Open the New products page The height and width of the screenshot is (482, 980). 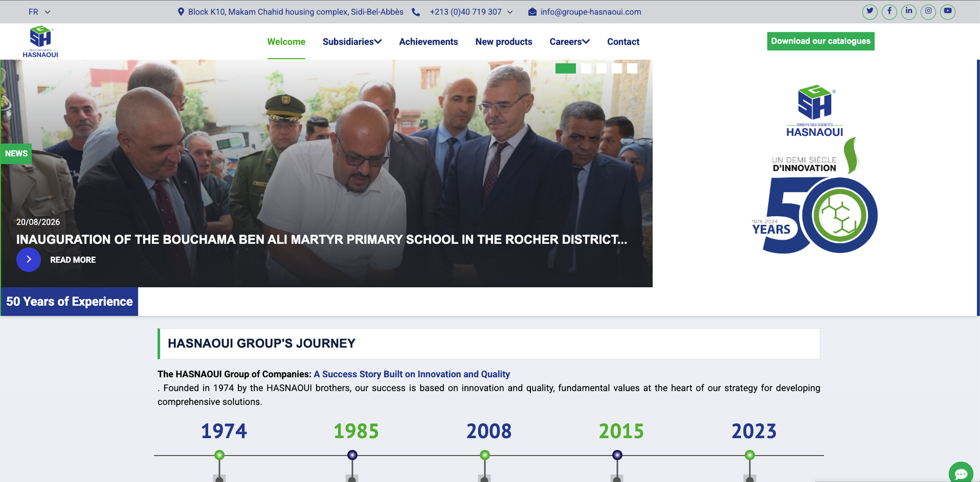click(x=503, y=42)
